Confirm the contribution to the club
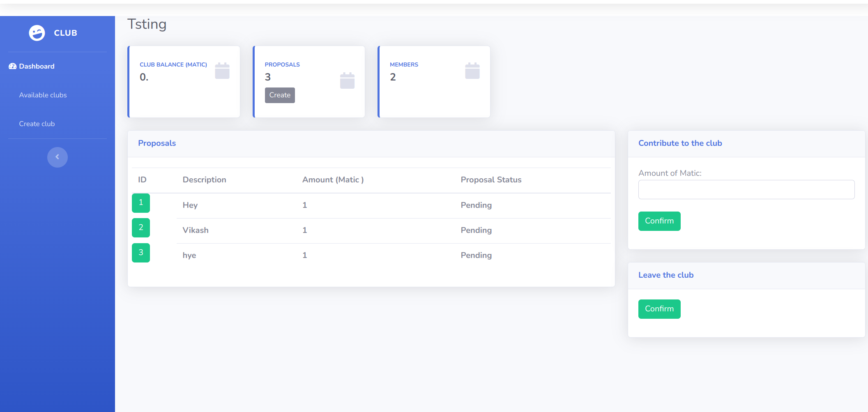Viewport: 868px width, 412px height. click(659, 221)
